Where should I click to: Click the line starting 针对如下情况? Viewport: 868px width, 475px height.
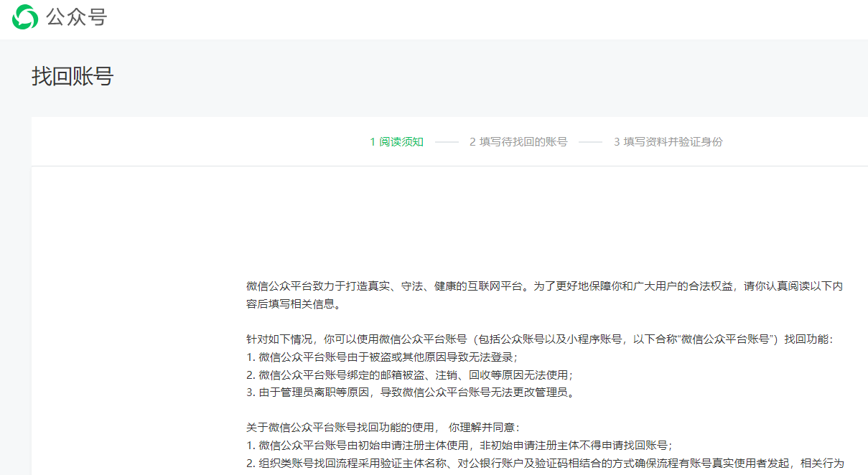539,339
